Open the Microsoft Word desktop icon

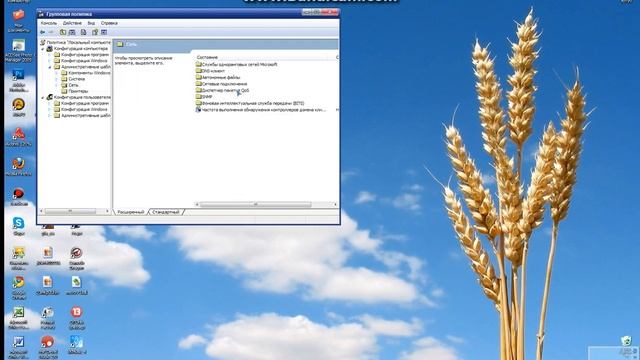pyautogui.click(x=18, y=347)
